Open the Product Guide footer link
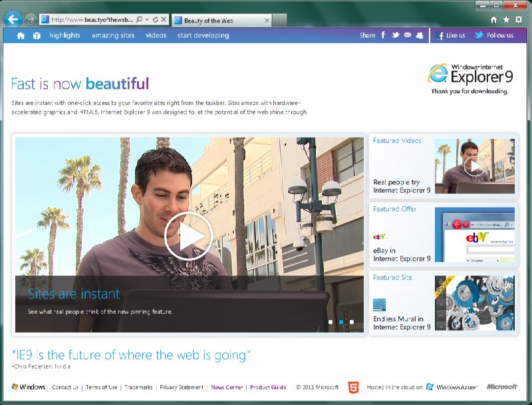 268,387
